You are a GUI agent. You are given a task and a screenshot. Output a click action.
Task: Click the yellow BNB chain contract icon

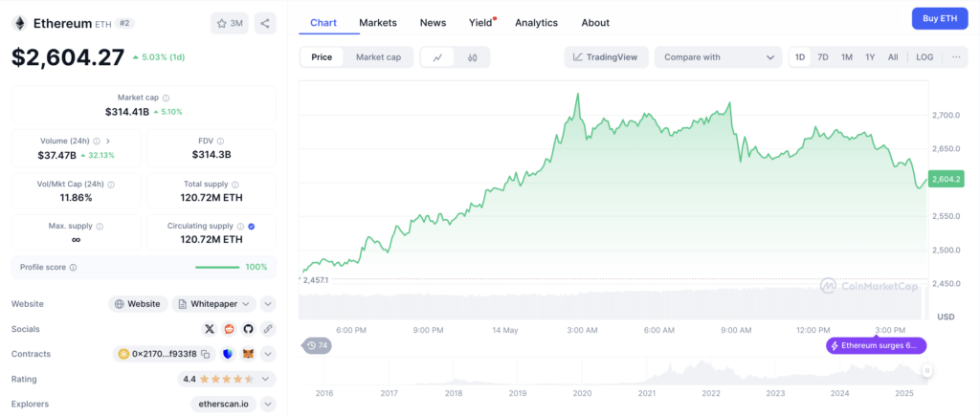(x=123, y=354)
